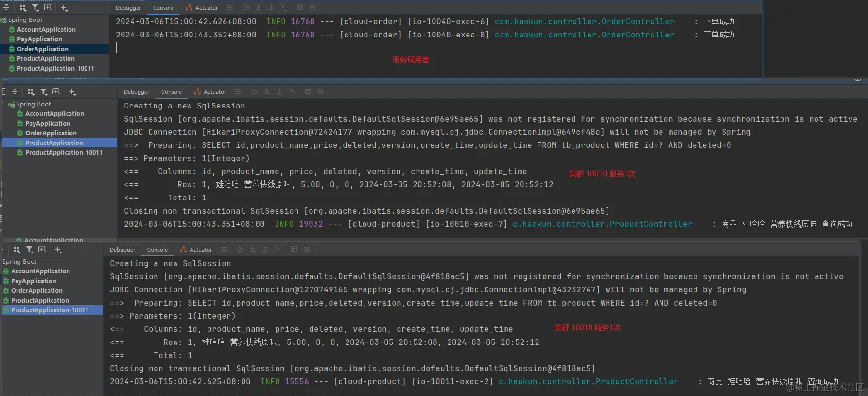Image resolution: width=868 pixels, height=396 pixels.
Task: Click Run to Cursor icon in bottom panel
Action: [278, 250]
